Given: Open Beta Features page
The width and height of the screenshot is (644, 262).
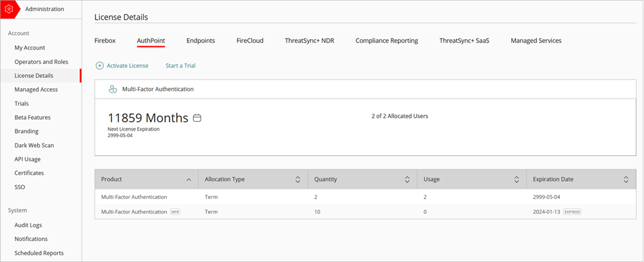Looking at the screenshot, I should 33,117.
